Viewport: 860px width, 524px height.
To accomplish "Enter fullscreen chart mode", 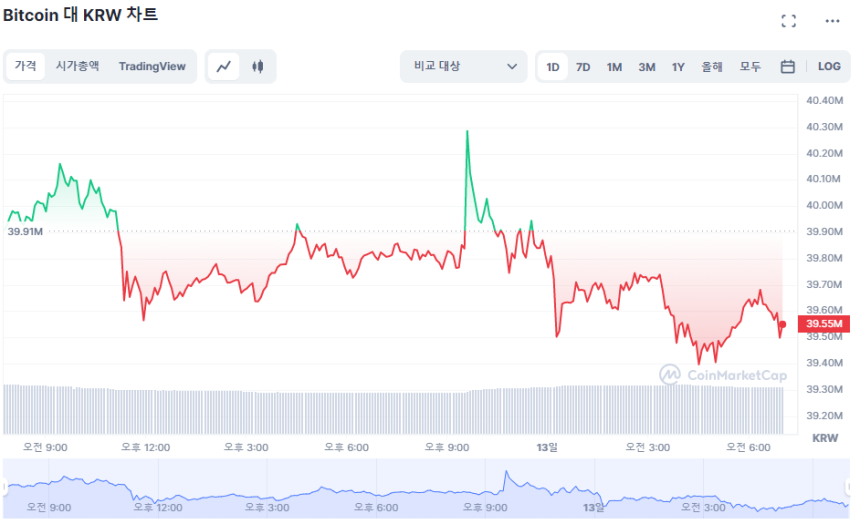I will pyautogui.click(x=788, y=21).
